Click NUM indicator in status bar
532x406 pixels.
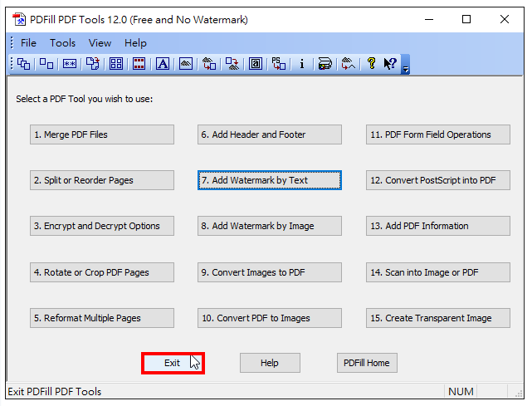click(x=461, y=391)
